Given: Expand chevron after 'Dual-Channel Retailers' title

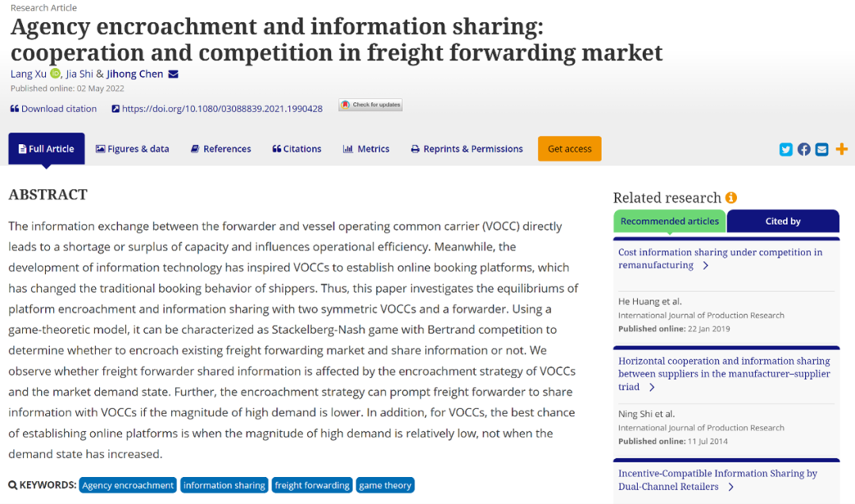Looking at the screenshot, I should tap(731, 487).
